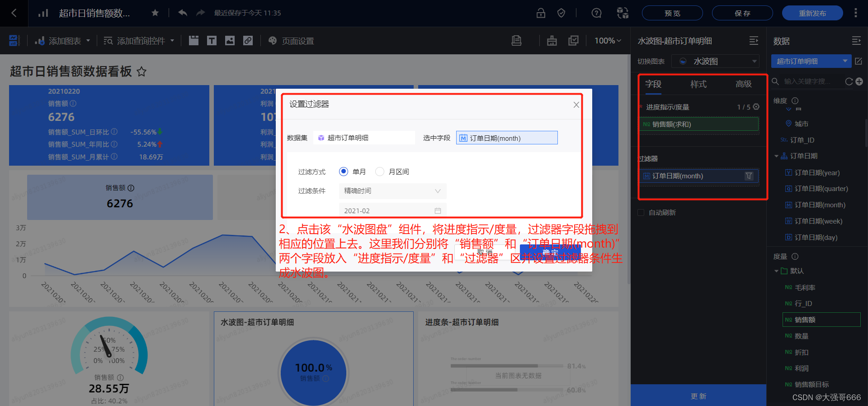Screen dimensions: 868x406
Task: Edit the dataset via pencil icon
Action: pyautogui.click(x=859, y=61)
